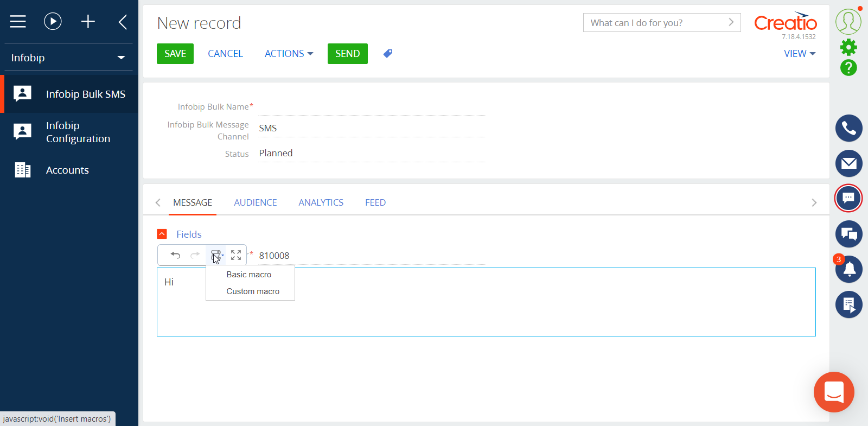Collapse the Fields section

pos(162,234)
